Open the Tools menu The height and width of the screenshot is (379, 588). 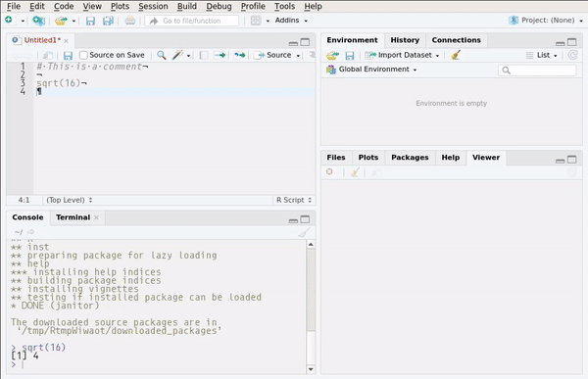pos(284,7)
